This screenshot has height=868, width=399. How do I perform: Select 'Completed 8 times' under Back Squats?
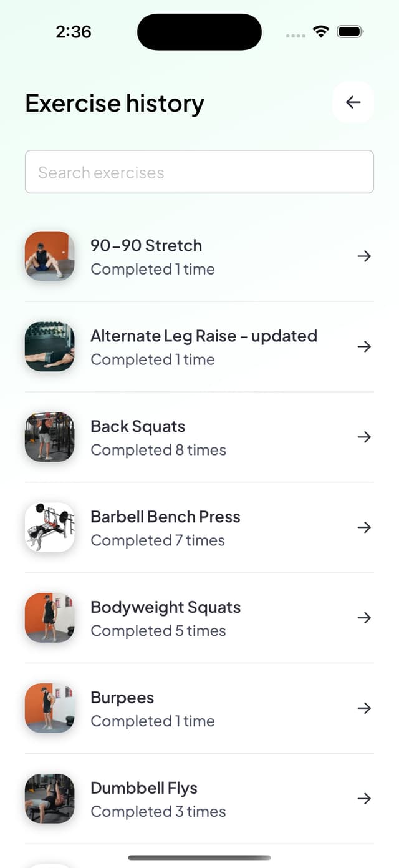tap(158, 450)
